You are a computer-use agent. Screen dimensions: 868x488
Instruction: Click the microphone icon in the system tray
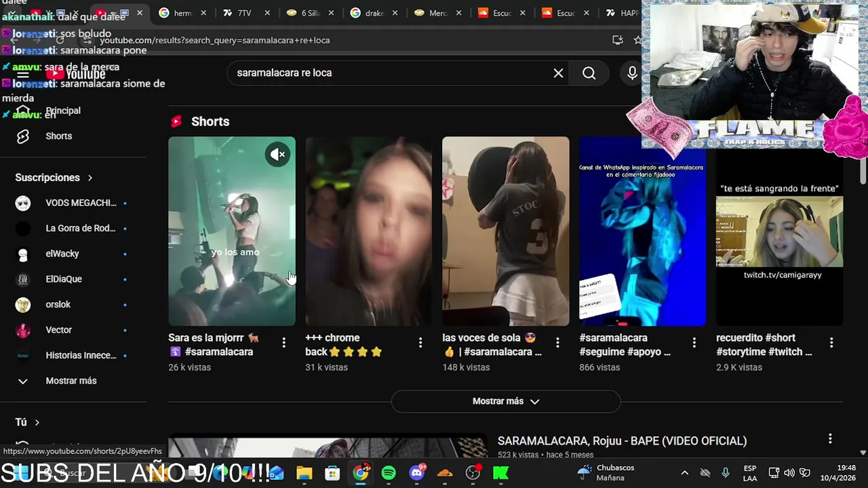726,473
